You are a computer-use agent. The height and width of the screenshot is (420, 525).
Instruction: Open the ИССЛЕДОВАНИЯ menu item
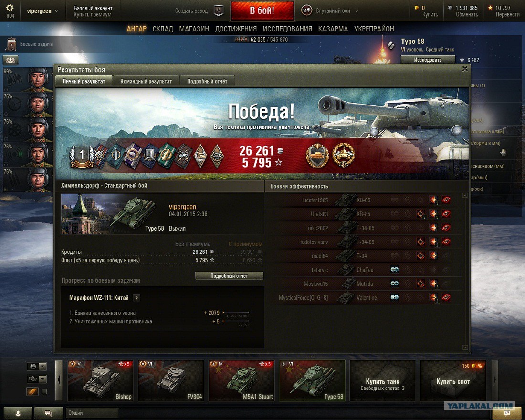(287, 29)
